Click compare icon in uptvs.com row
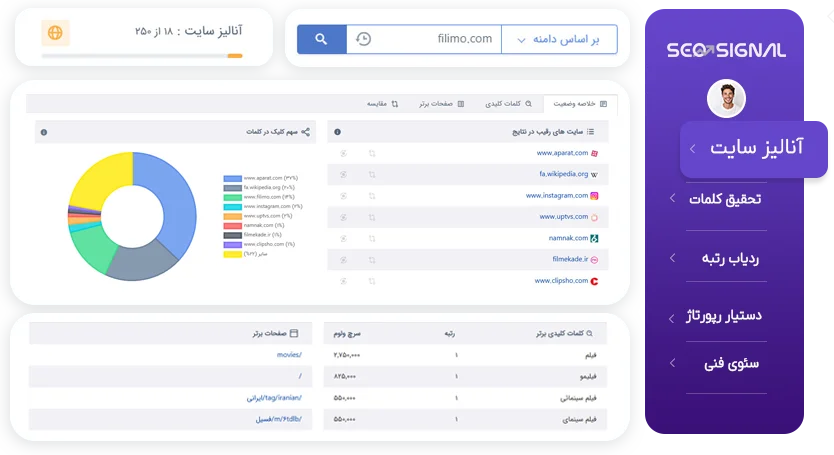The width and height of the screenshot is (834, 455). pos(372,217)
